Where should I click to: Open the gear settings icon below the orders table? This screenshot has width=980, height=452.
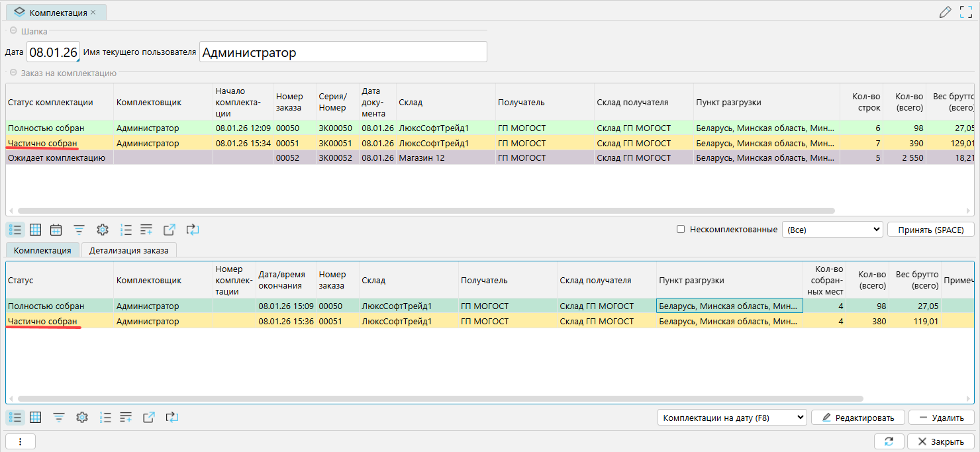(102, 230)
